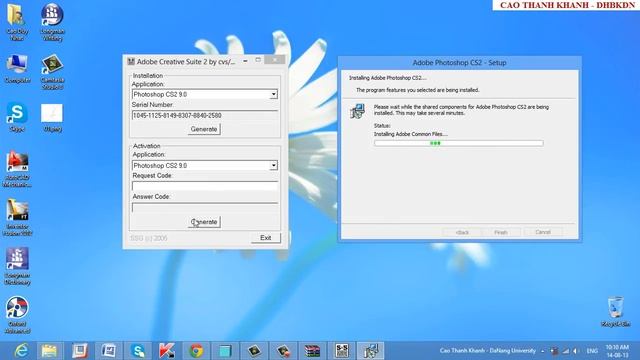640x360 pixels.
Task: Minimize the Adobe Creative Suite 2 window
Action: [x=245, y=61]
